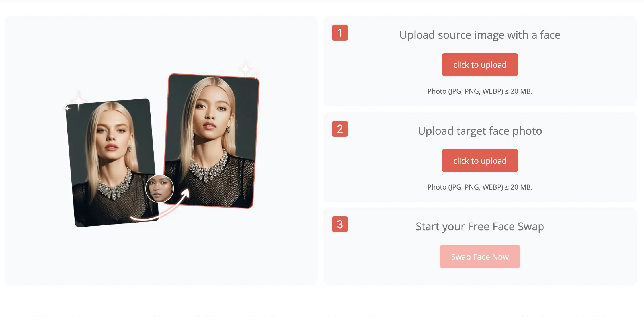644x320 pixels.
Task: Click the red step 3 badge
Action: [340, 224]
